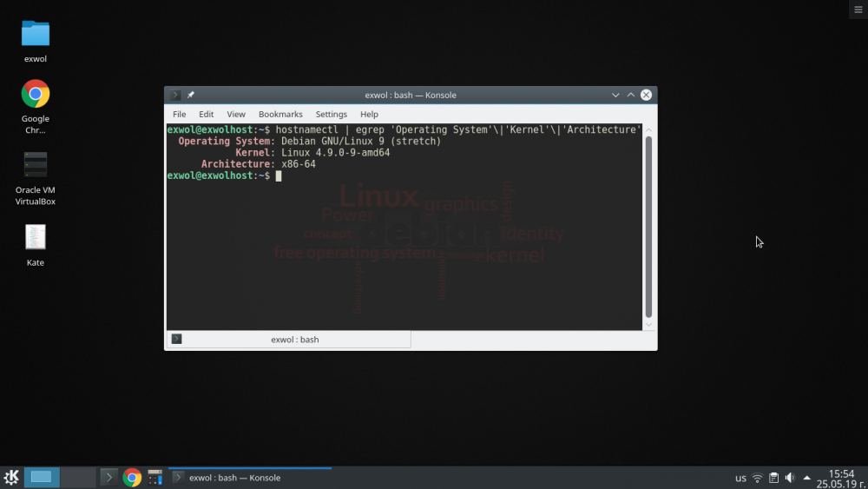This screenshot has width=868, height=489.
Task: Open the calculator from the taskbar
Action: [x=155, y=477]
